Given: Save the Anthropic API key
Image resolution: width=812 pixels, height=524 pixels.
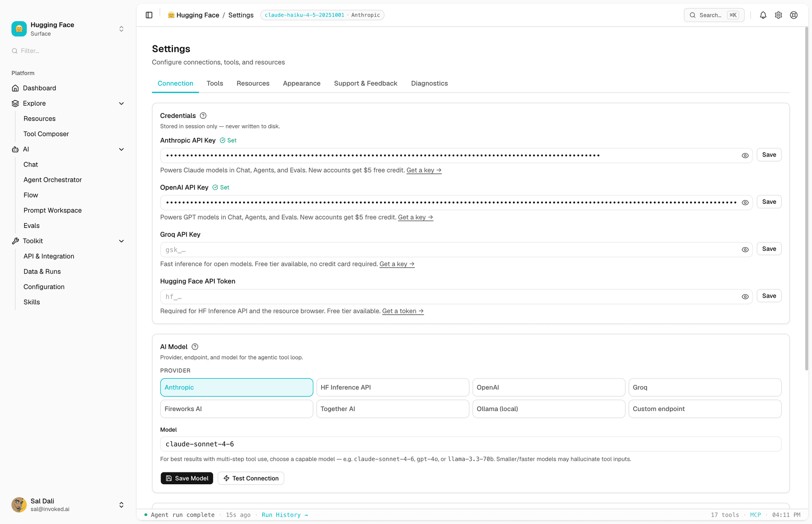Looking at the screenshot, I should (x=769, y=155).
